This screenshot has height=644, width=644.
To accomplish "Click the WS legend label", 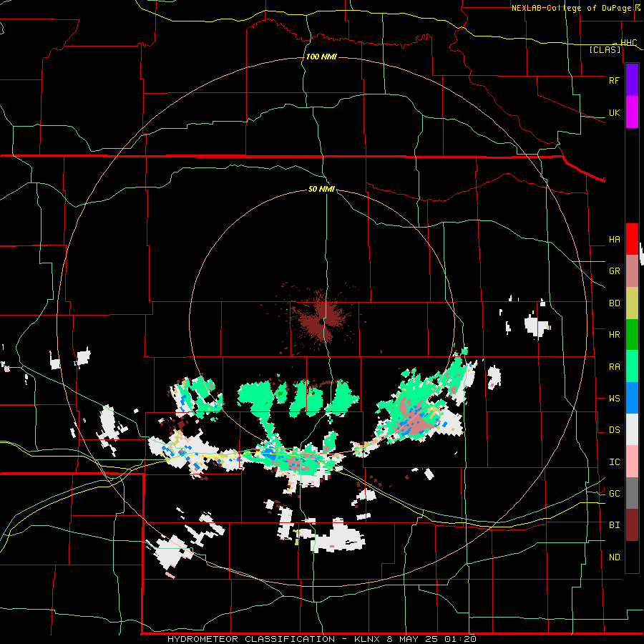I will [614, 399].
